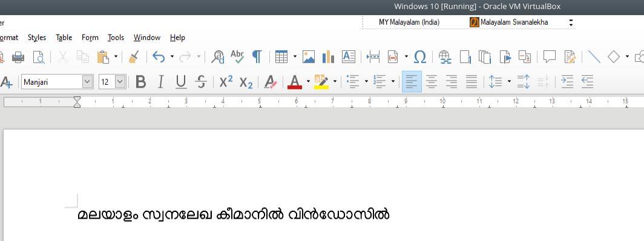644x241 pixels.
Task: Click the Copy icon
Action: [83, 57]
